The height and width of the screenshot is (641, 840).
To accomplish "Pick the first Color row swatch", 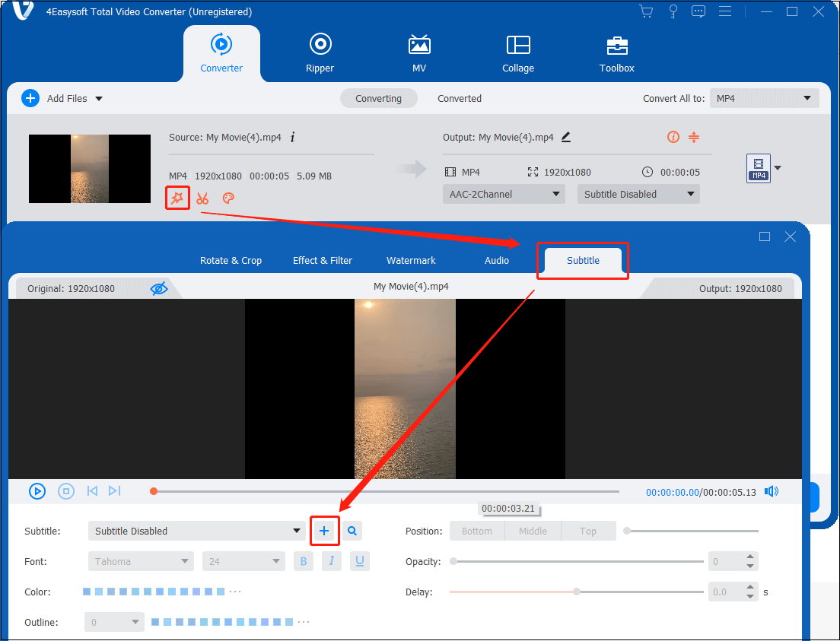I will pyautogui.click(x=87, y=592).
